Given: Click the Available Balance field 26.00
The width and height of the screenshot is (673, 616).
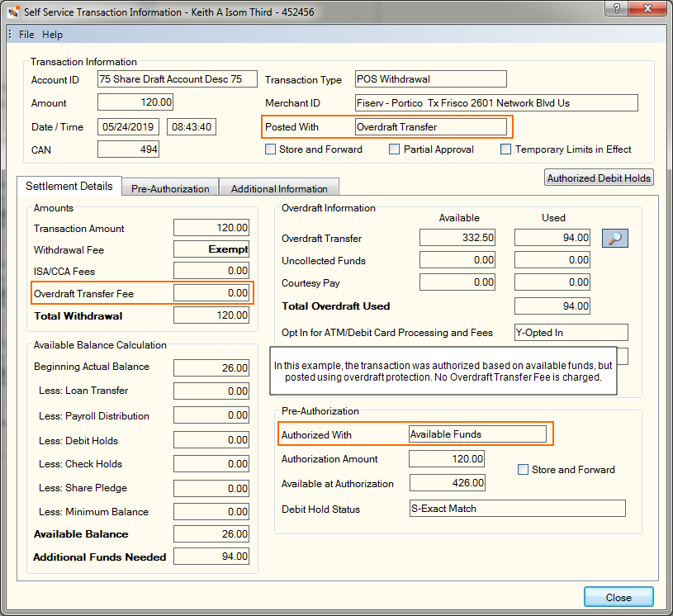Looking at the screenshot, I should click(211, 534).
